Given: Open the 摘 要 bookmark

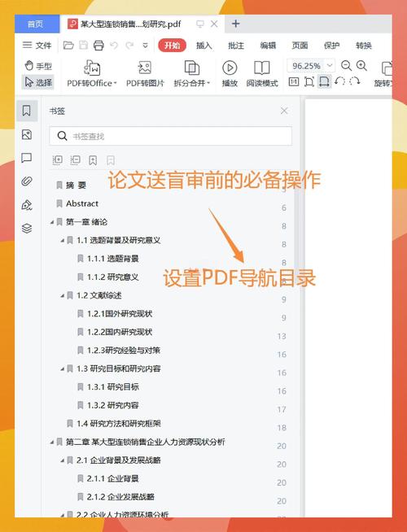Looking at the screenshot, I should (x=76, y=185).
